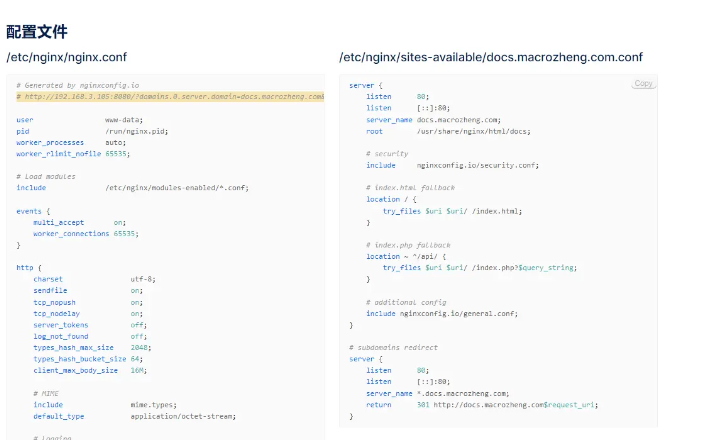Image resolution: width=702 pixels, height=440 pixels.
Task: Click the include nginxconfig.io/general.conf line
Action: coord(442,314)
